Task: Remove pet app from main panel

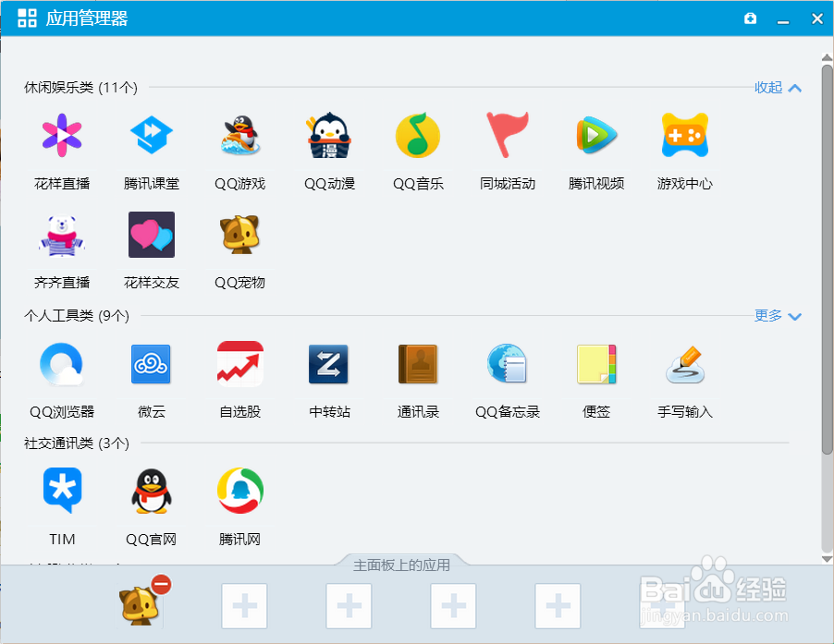Action: [x=161, y=585]
